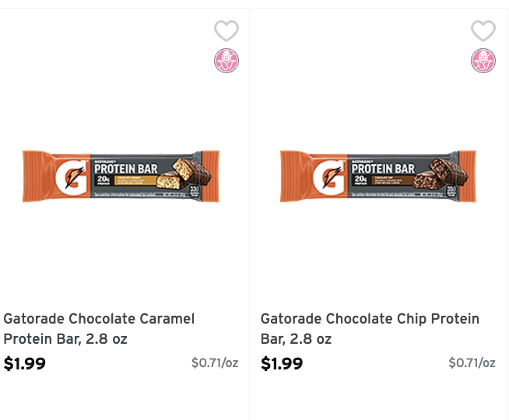
Task: Open the Chocolate Caramel Protein Bar product image
Action: coord(121,177)
